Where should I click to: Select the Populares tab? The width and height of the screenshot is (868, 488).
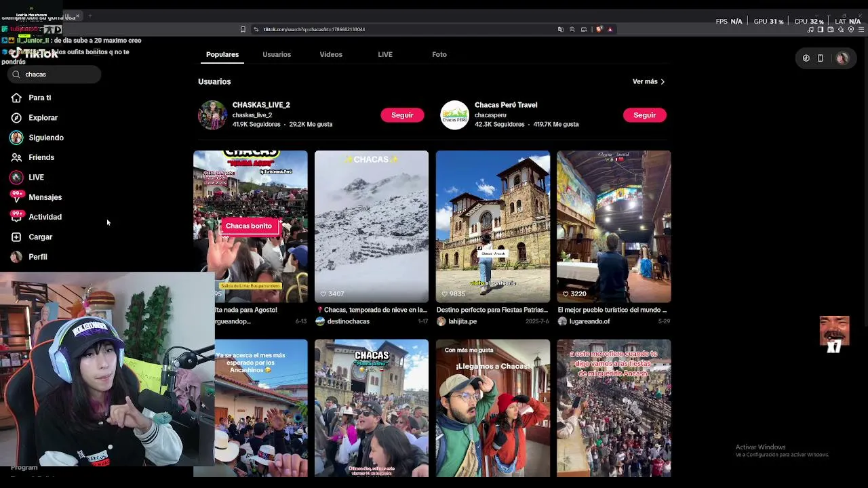pos(222,54)
